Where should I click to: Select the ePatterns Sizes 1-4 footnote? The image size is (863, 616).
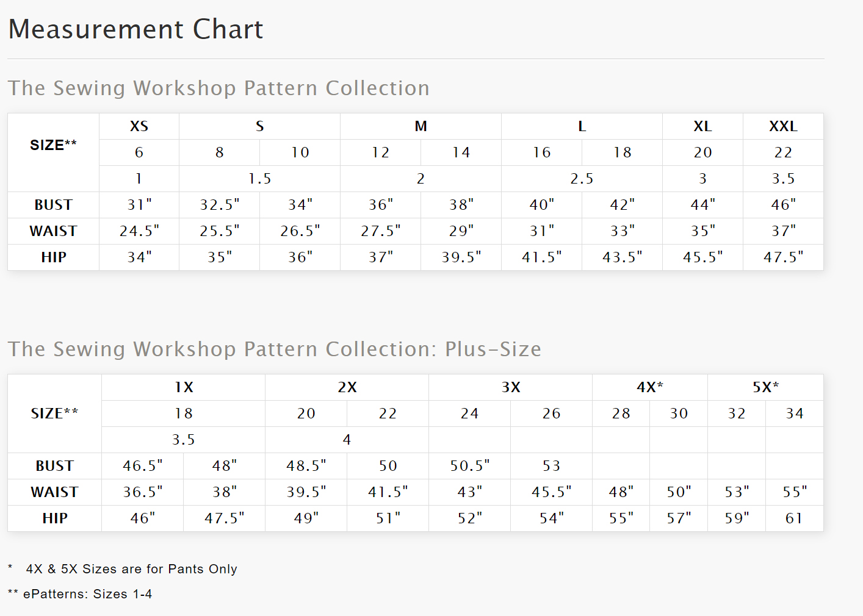(x=87, y=594)
